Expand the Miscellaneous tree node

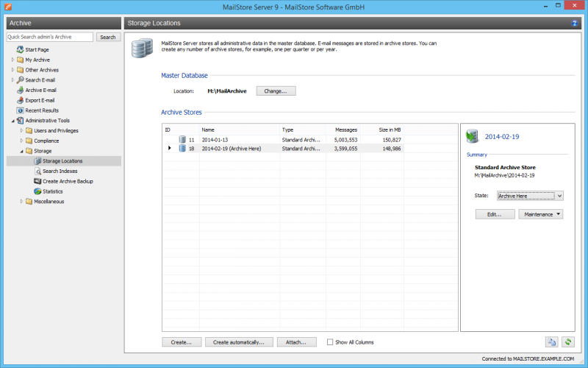tap(21, 201)
